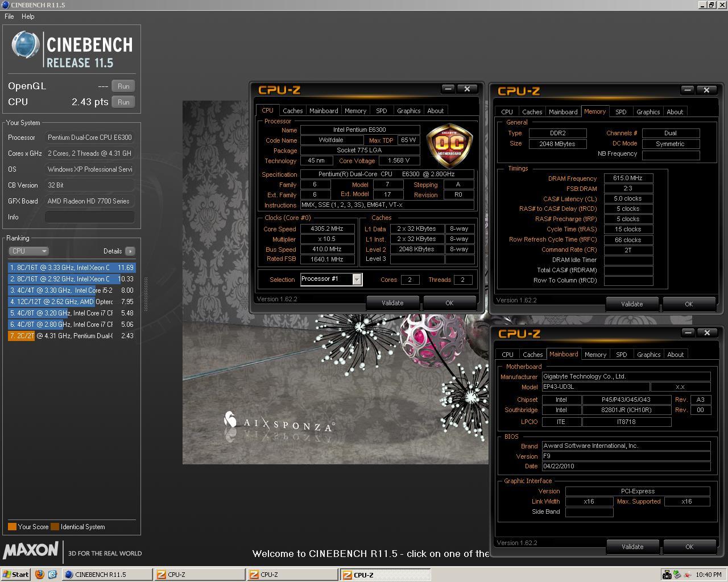Click the Cinebench icon on its taskbar button

[x=69, y=575]
